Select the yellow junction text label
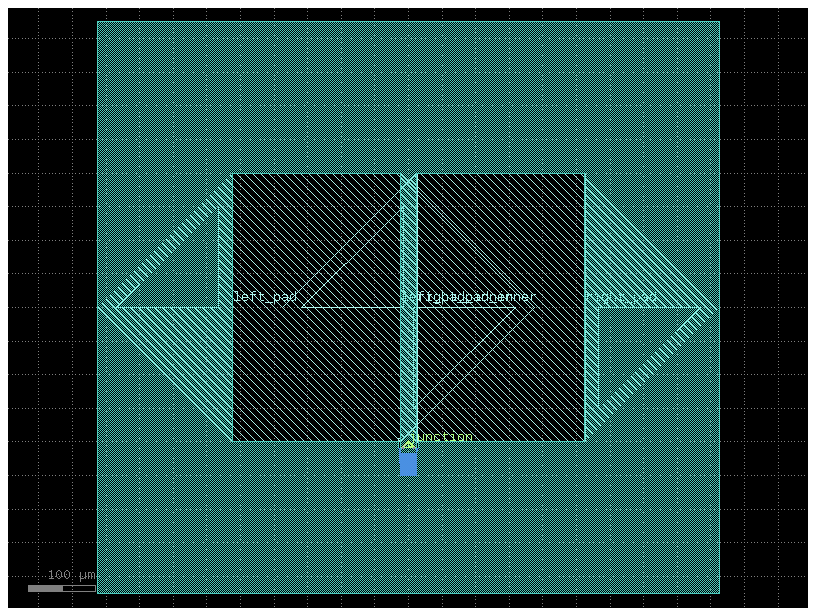 tap(444, 437)
